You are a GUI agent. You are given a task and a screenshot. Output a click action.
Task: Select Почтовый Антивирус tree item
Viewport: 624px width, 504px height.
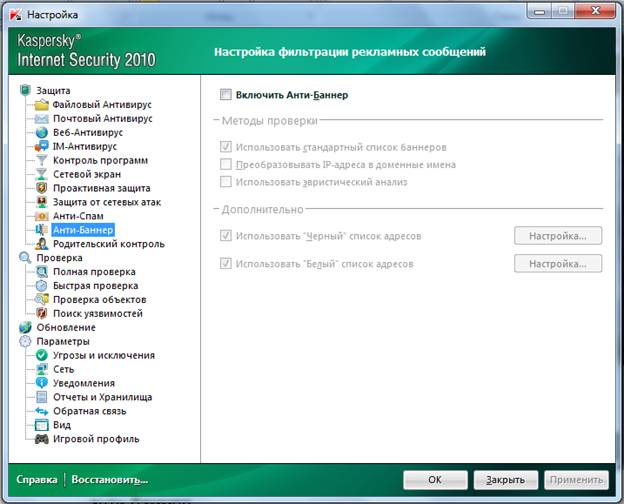pos(103,119)
